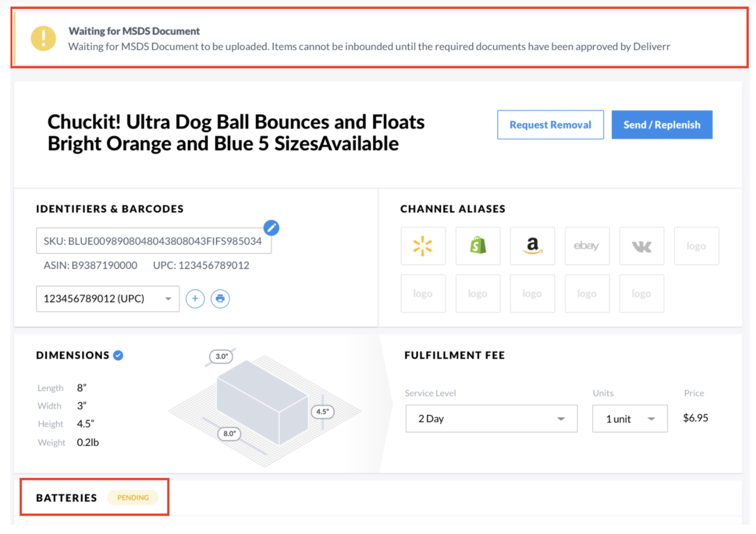
Task: Click the 8.0" length label on diagram
Action: tap(229, 434)
